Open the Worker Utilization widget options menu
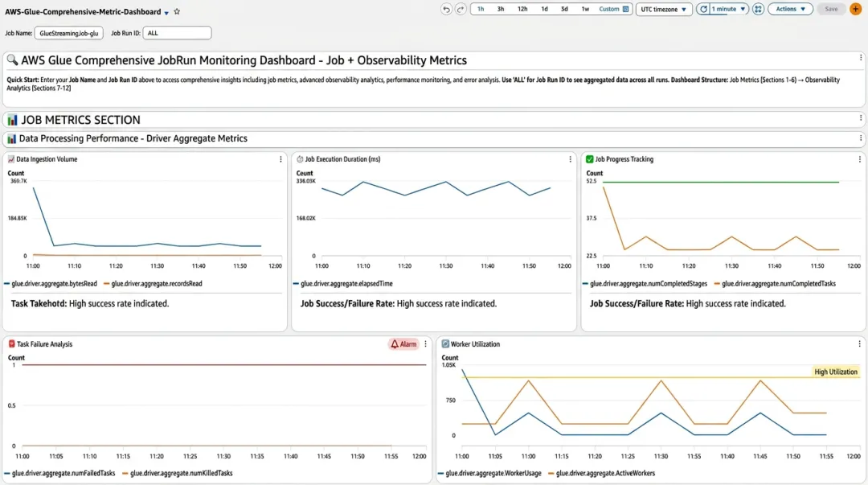The height and width of the screenshot is (485, 868). point(859,344)
